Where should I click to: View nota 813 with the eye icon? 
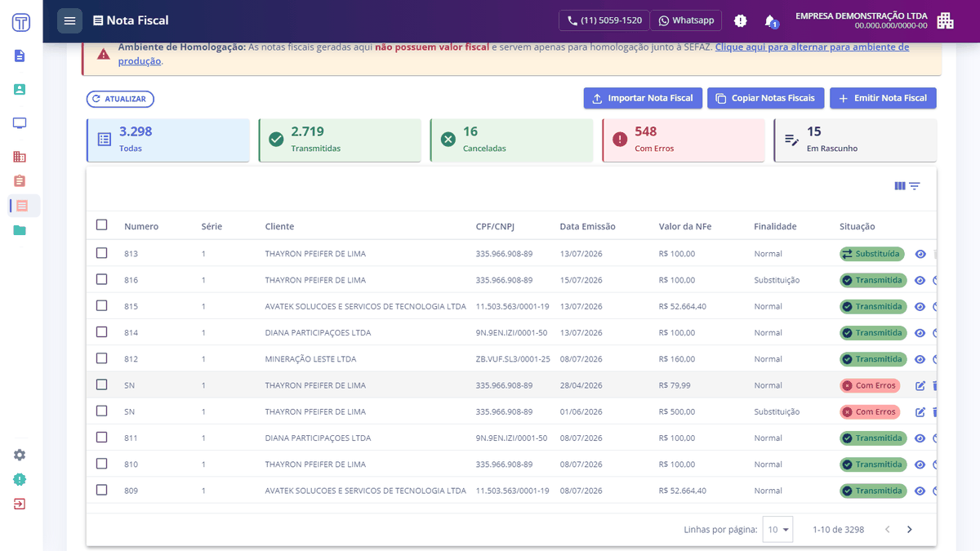(x=920, y=254)
